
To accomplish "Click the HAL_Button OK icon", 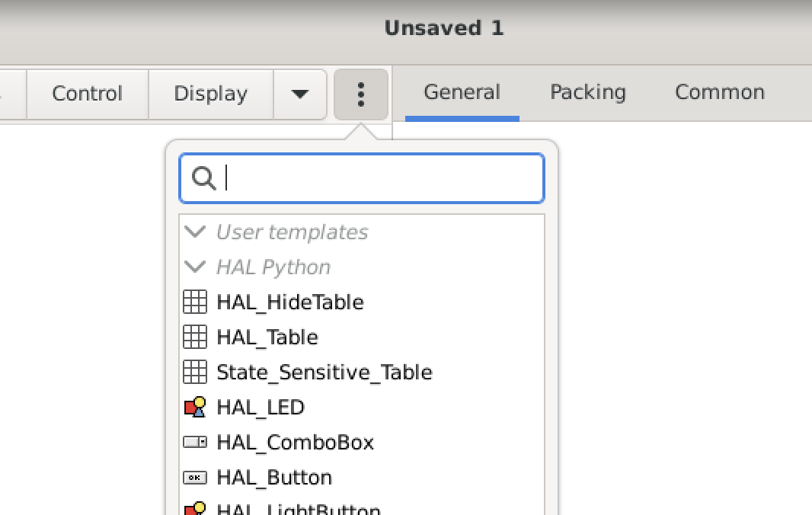I will [x=195, y=477].
